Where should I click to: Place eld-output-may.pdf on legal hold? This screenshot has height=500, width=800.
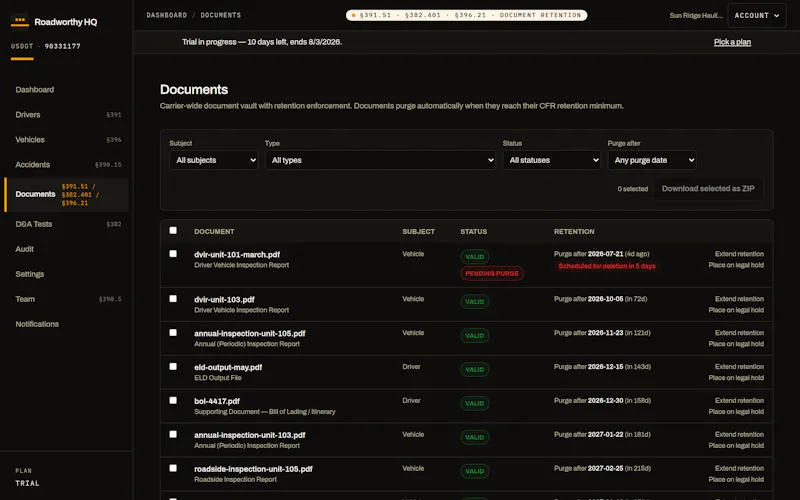point(736,378)
